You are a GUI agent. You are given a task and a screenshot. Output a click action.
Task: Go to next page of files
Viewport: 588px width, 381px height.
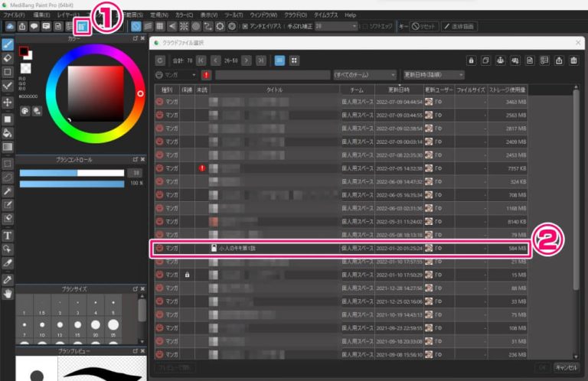pyautogui.click(x=247, y=60)
